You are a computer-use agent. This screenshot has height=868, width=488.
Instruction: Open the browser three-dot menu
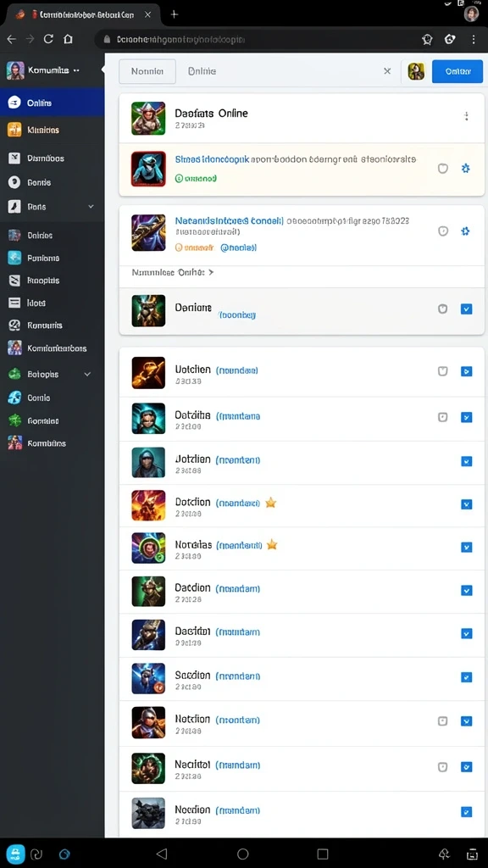coord(474,39)
